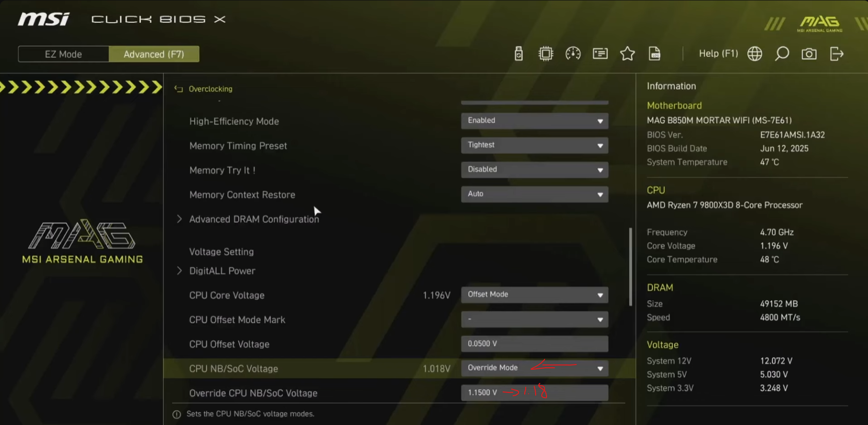868x425 pixels.
Task: Open Help (F1)
Action: 718,54
